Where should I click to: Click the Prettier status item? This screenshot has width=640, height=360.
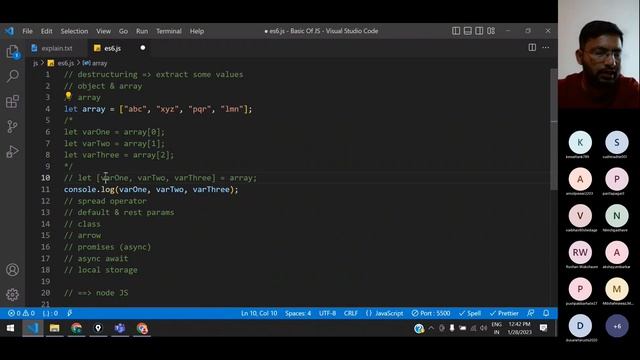(x=504, y=313)
